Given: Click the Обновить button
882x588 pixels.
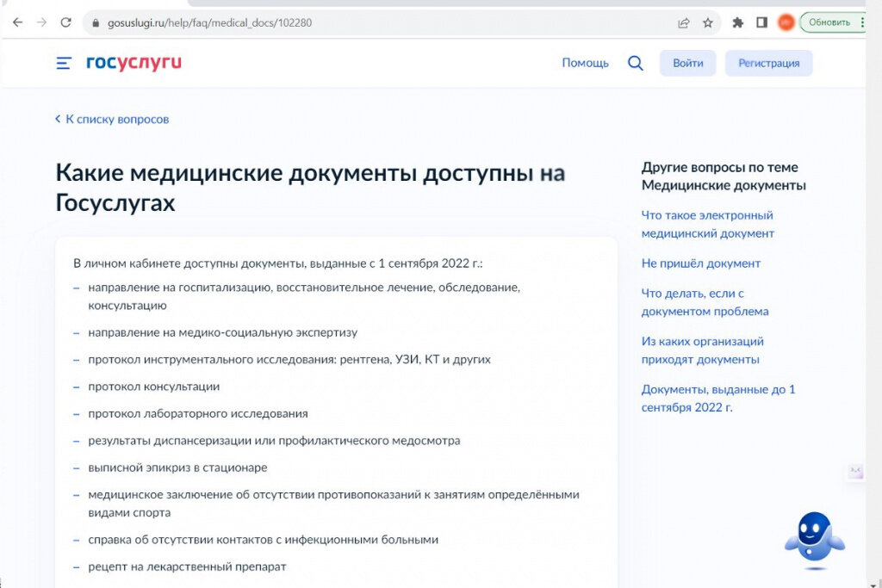Looking at the screenshot, I should 831,22.
